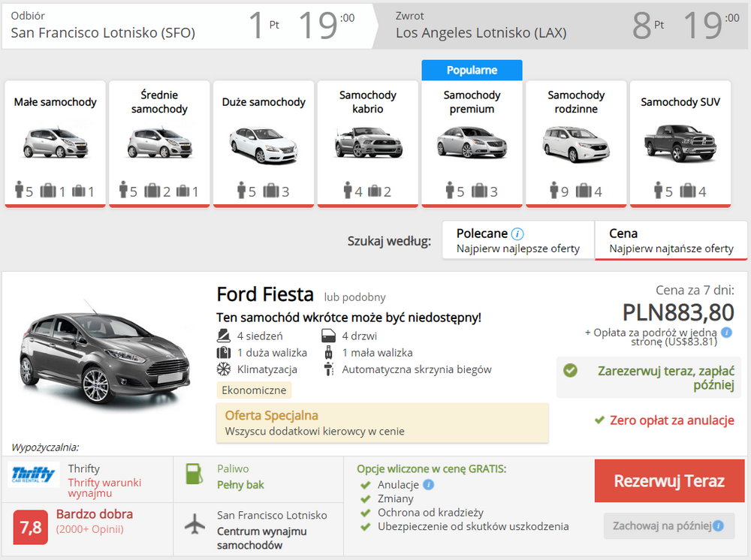The image size is (751, 560).
Task: Click Zachowaj na później button
Action: (662, 525)
